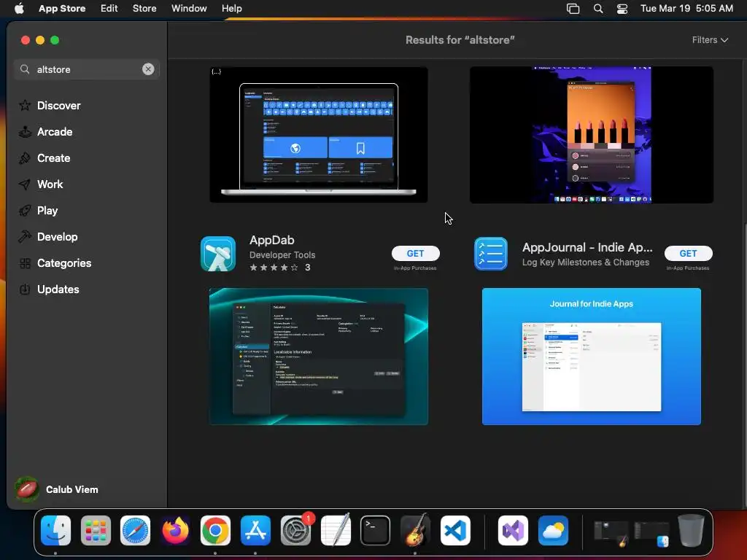Open the Edit menu
The width and height of the screenshot is (747, 560).
tap(109, 8)
